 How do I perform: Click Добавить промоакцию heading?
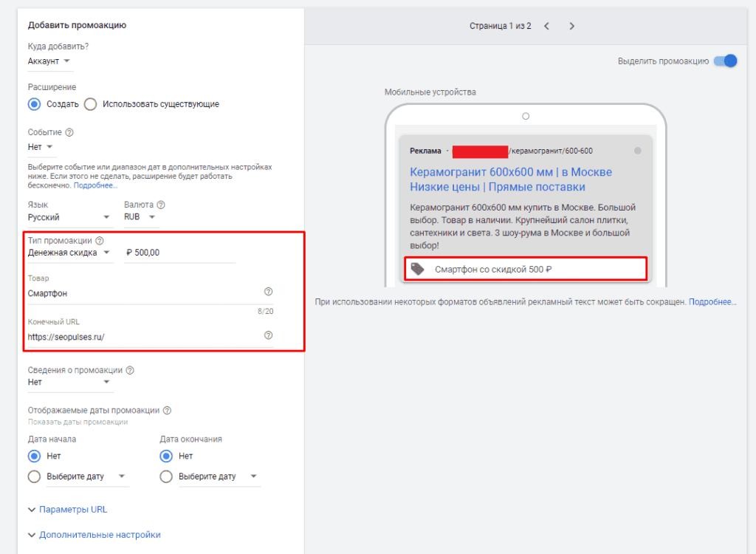pyautogui.click(x=77, y=25)
